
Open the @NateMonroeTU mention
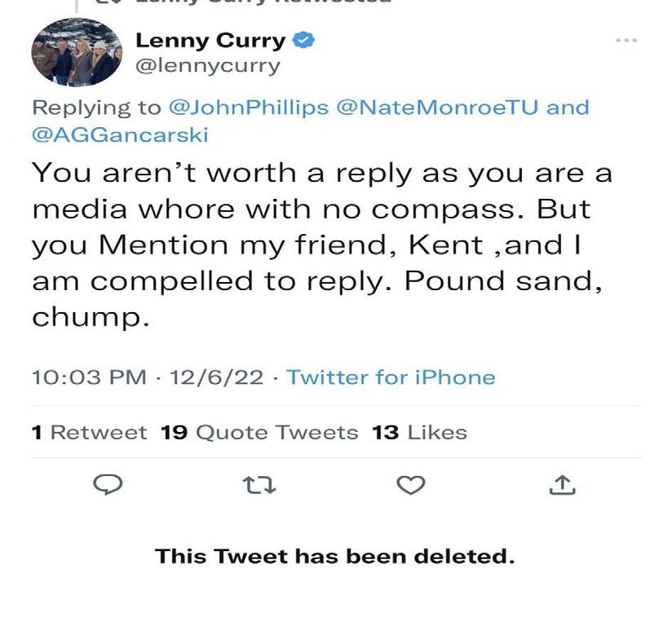[437, 108]
